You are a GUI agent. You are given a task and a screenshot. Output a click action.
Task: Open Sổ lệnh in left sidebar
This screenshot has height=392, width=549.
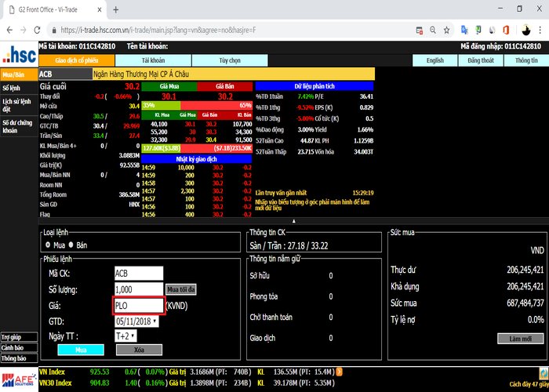[x=19, y=88]
